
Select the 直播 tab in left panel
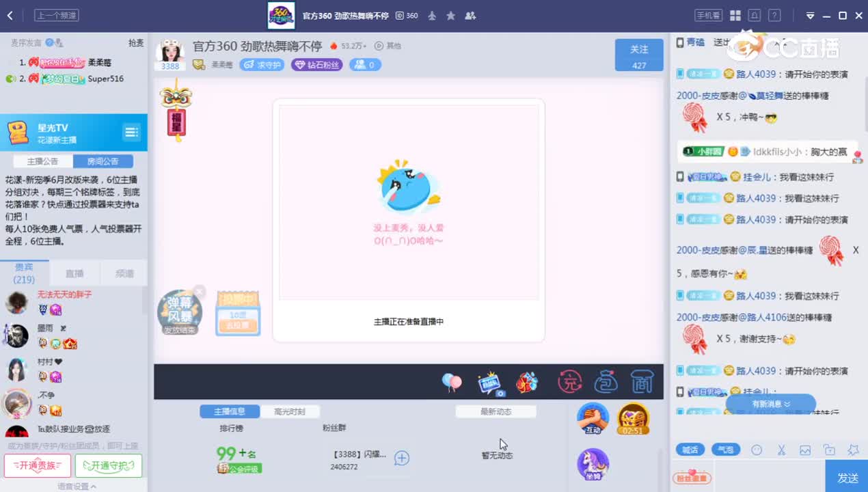click(74, 273)
